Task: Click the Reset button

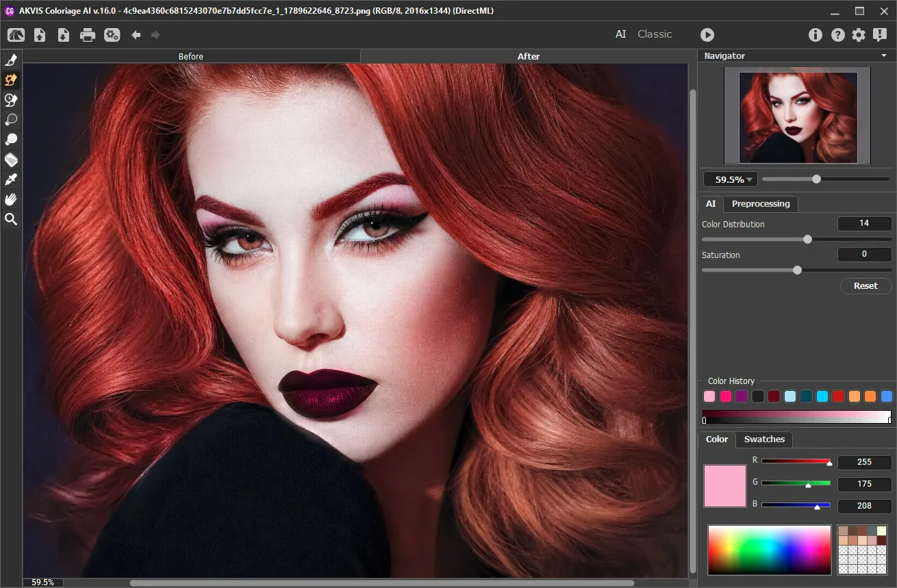Action: (x=866, y=286)
